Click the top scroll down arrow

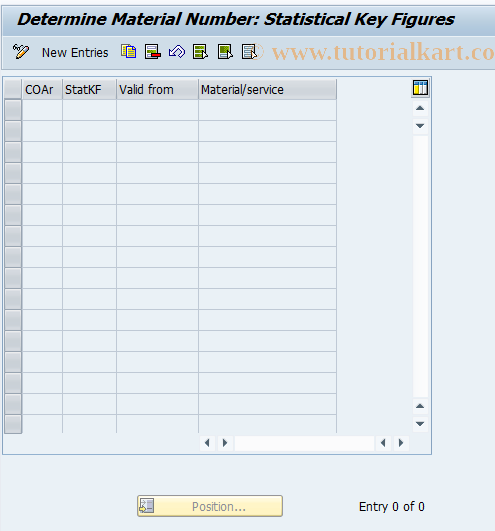tap(420, 126)
